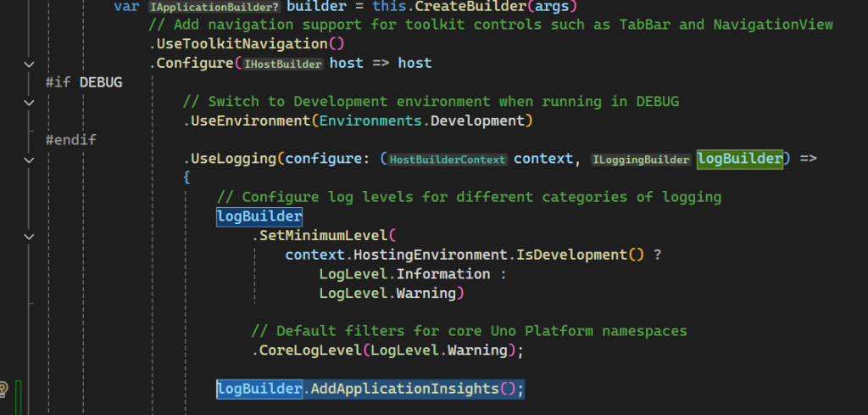Click the SetMinimumLevel method call

click(x=323, y=235)
